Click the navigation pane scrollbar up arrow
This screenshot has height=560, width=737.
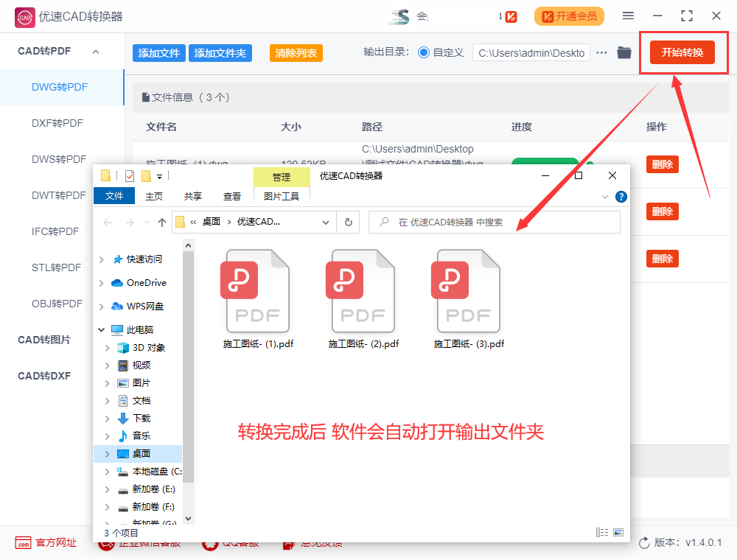click(x=188, y=245)
